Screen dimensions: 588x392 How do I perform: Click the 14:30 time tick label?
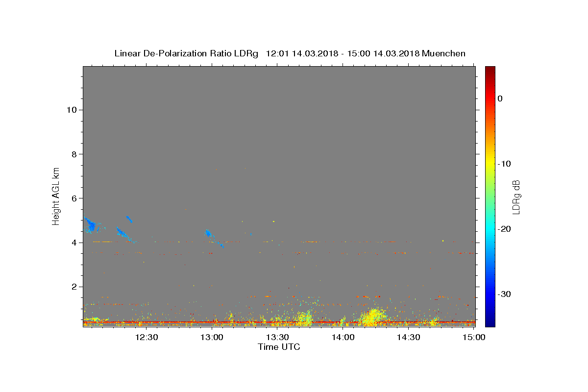click(x=408, y=337)
